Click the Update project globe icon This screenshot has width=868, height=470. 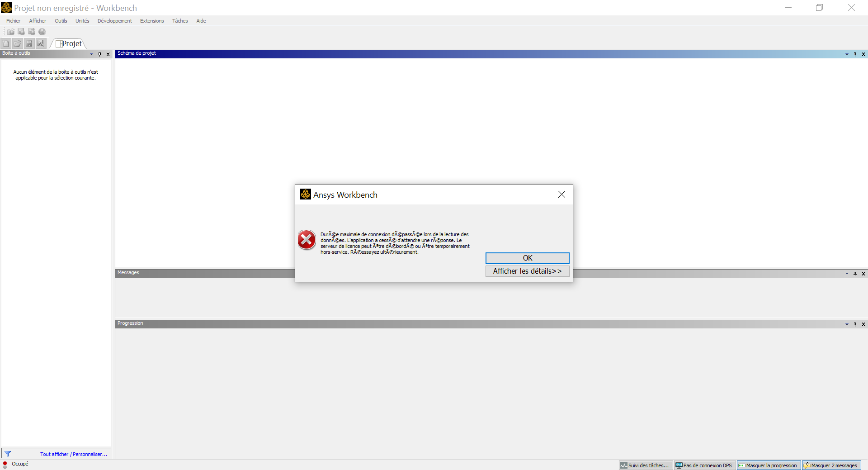point(42,32)
